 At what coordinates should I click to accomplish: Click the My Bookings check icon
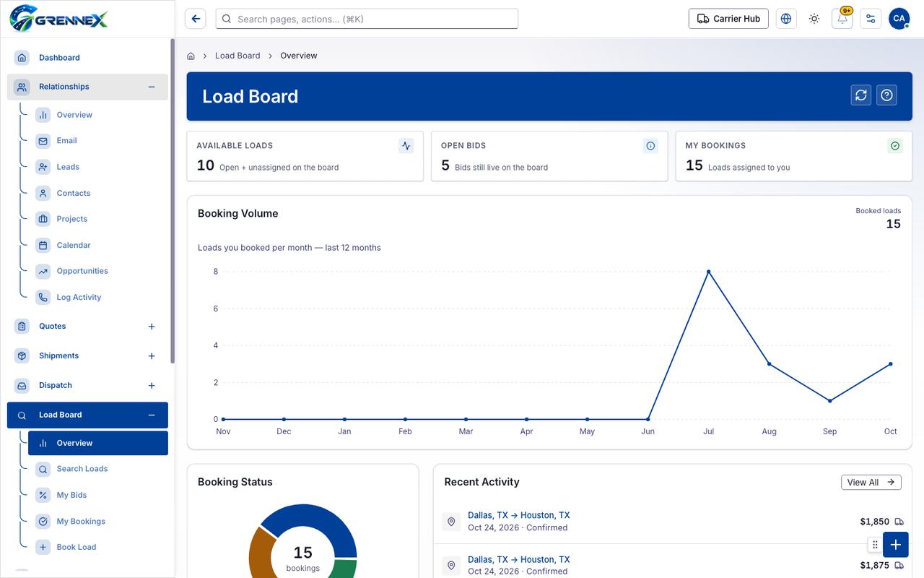tap(895, 146)
